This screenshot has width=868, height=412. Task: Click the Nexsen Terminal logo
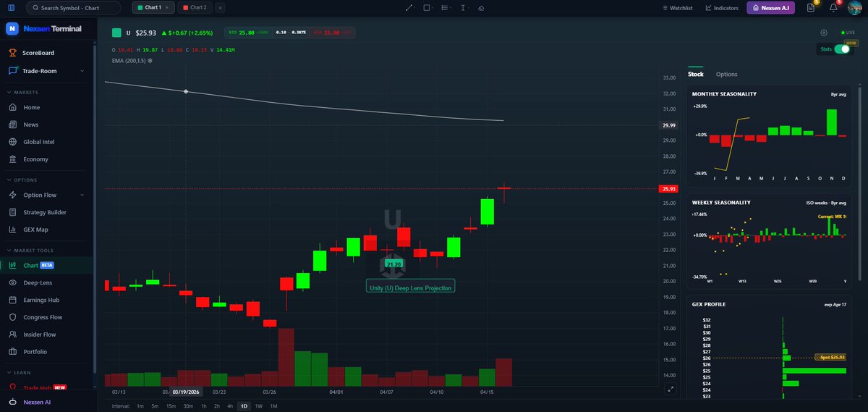click(44, 29)
